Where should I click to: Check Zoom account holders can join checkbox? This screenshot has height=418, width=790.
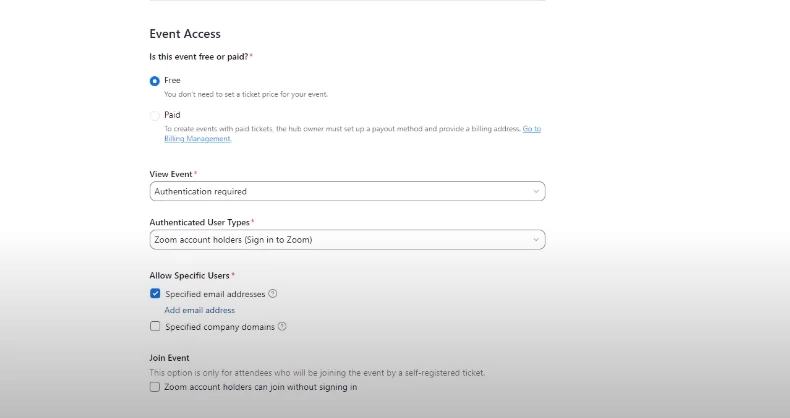tap(155, 387)
